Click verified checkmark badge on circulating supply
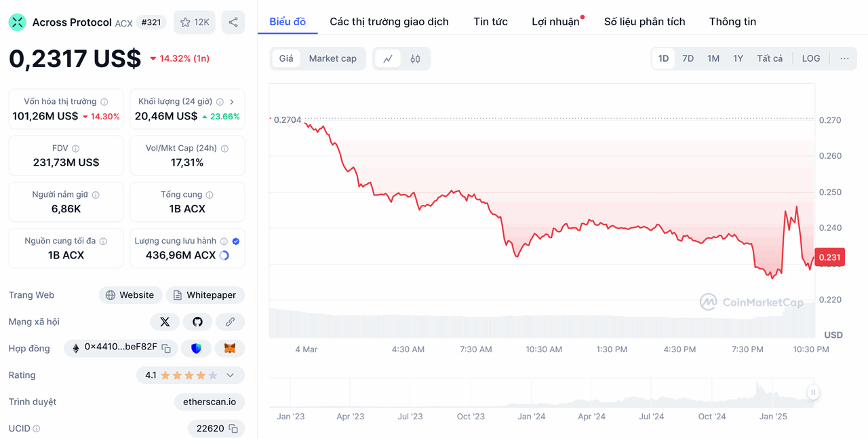The height and width of the screenshot is (439, 868). [235, 241]
